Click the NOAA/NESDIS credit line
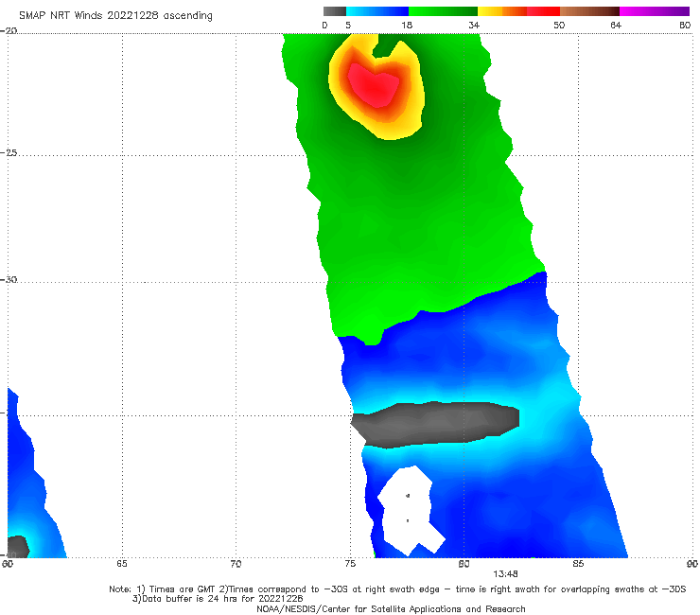The width and height of the screenshot is (700, 615). (x=391, y=608)
